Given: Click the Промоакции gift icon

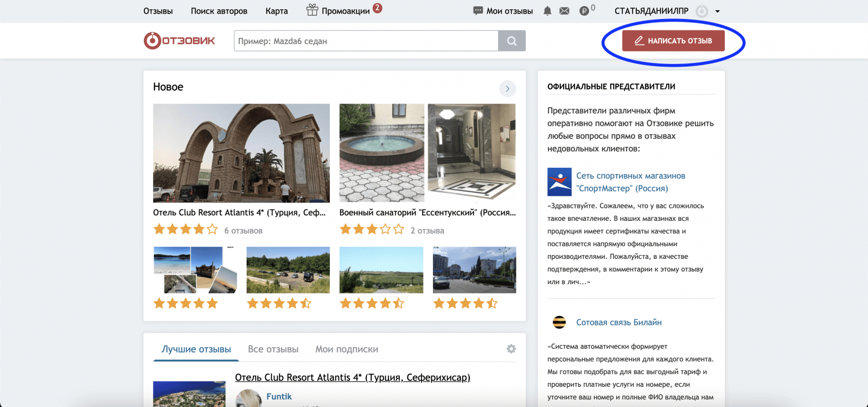Looking at the screenshot, I should (x=312, y=10).
